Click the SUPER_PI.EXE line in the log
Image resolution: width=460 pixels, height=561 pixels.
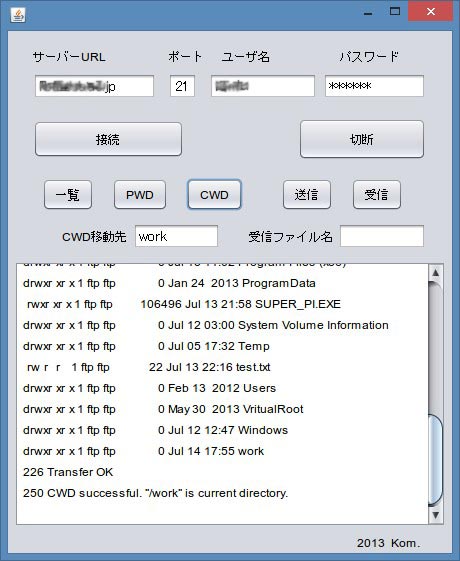pyautogui.click(x=183, y=304)
